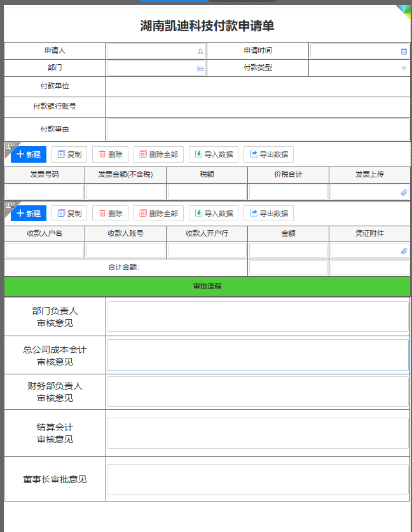Click the 发票金额(不含税) column header
Screen dimensions: 412x532
coord(125,174)
